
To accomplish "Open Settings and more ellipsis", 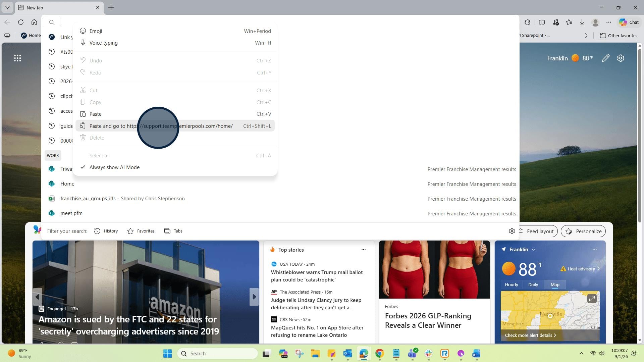I will [x=609, y=22].
